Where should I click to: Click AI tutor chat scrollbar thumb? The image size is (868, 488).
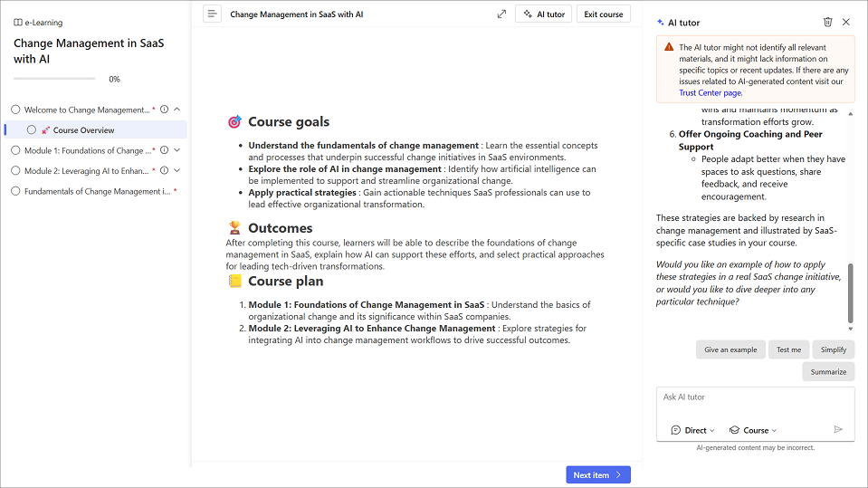click(850, 293)
